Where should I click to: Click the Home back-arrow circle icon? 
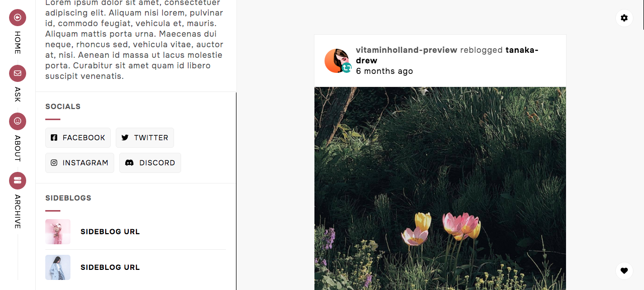pos(18,18)
